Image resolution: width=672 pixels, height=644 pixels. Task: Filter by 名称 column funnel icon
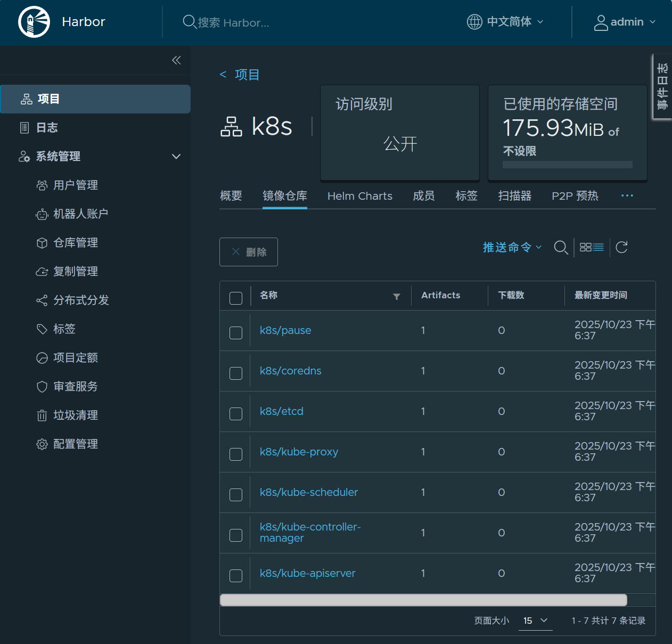pos(397,297)
